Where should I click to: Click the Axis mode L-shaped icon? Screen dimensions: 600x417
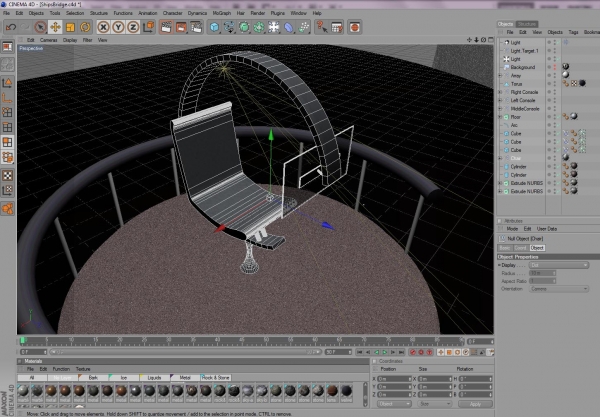tap(8, 98)
